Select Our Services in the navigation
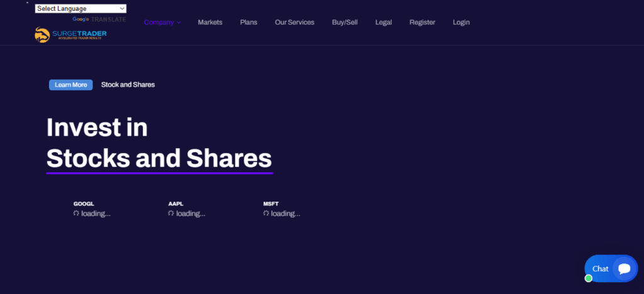 tap(294, 23)
